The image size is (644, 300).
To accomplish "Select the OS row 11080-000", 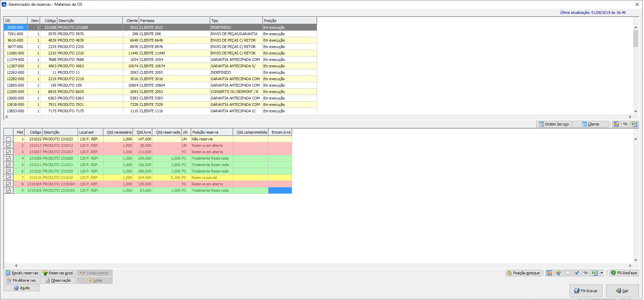I will (160, 53).
